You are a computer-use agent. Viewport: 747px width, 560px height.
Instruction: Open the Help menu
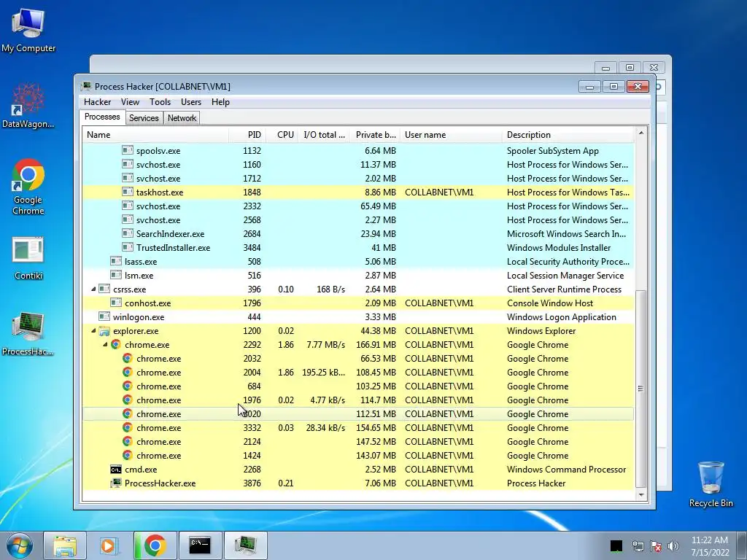[220, 102]
